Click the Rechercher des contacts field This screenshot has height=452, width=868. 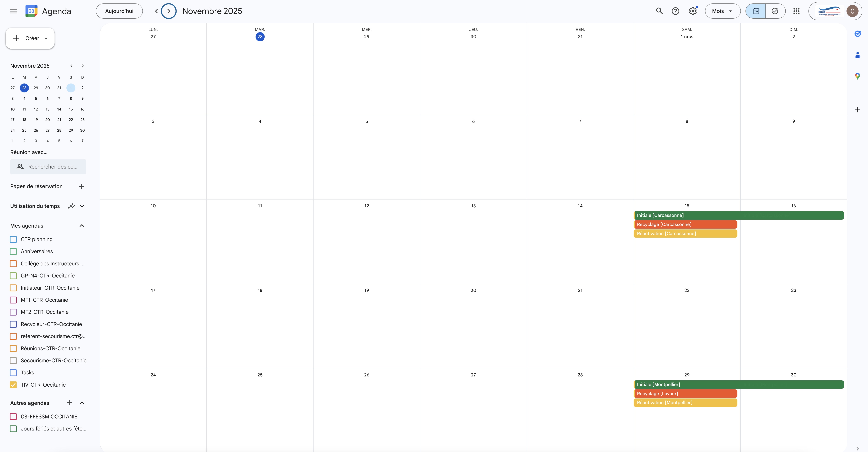(x=48, y=167)
